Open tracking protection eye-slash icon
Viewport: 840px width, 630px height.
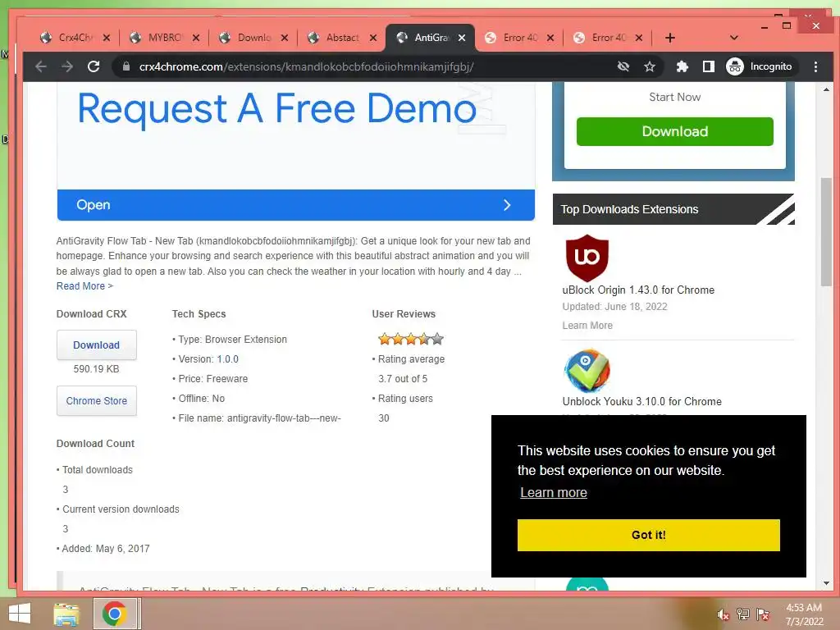pyautogui.click(x=623, y=66)
